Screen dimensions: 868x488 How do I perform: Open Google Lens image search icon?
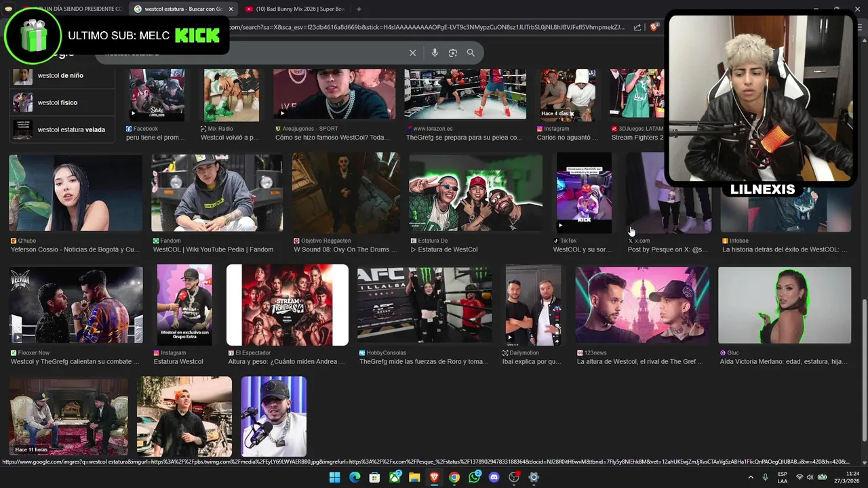coord(453,53)
